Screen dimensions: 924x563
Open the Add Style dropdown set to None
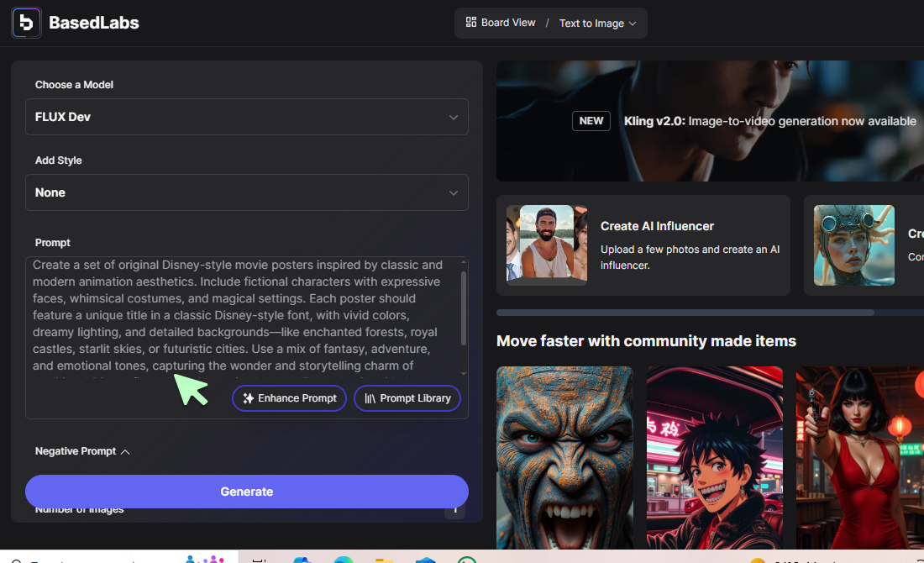coord(246,192)
